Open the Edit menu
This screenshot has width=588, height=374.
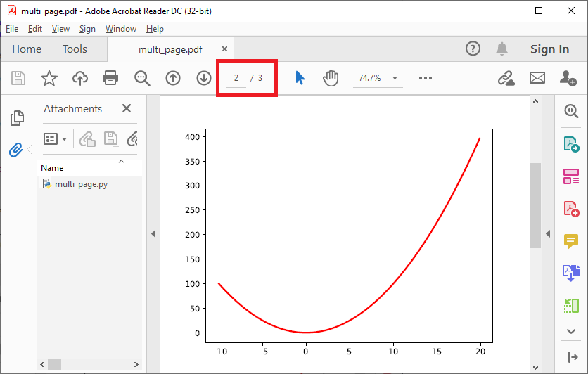pos(35,29)
